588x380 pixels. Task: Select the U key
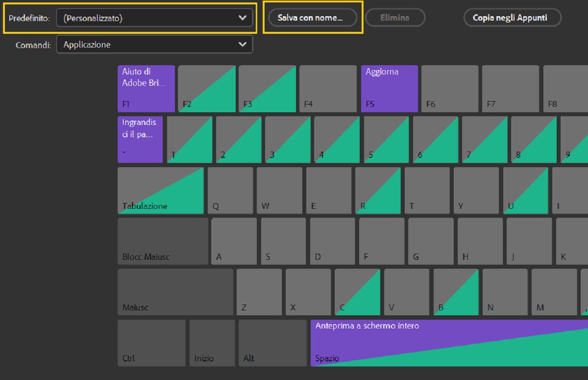tap(526, 191)
